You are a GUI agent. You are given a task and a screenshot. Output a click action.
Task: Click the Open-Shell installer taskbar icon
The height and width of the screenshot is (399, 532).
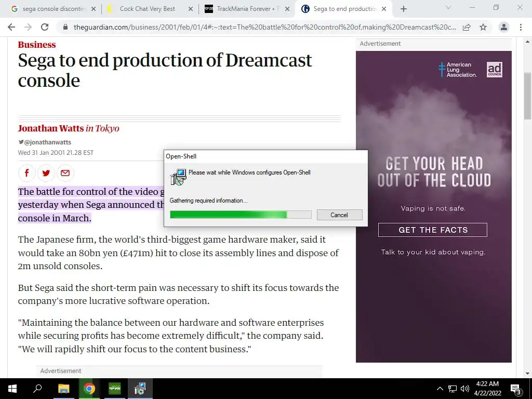[x=140, y=389]
